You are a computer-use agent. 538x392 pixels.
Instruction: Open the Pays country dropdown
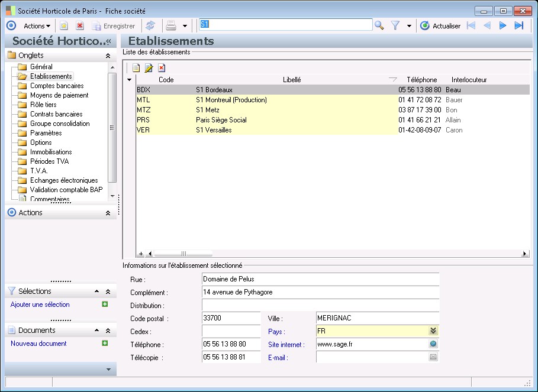pos(433,331)
